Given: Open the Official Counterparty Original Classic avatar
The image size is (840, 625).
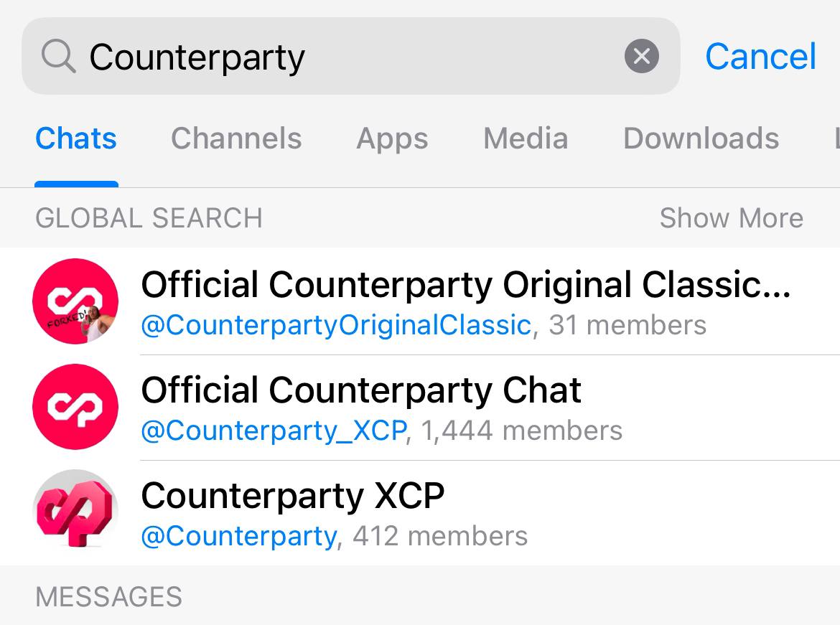Looking at the screenshot, I should coord(75,301).
